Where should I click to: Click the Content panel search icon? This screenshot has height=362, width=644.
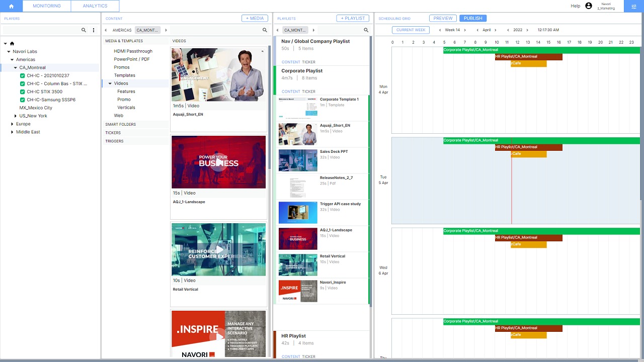pyautogui.click(x=265, y=30)
